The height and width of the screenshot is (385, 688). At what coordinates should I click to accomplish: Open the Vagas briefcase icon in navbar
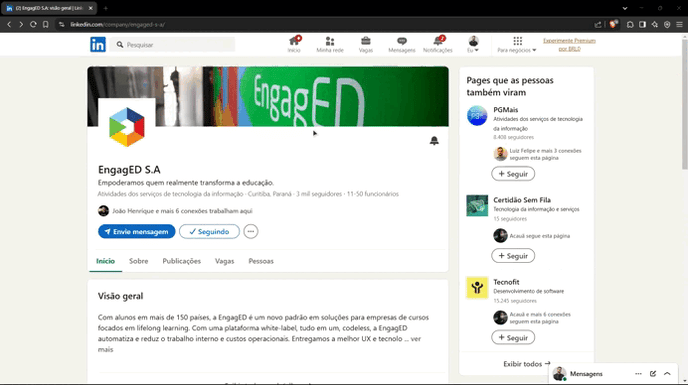pos(366,44)
